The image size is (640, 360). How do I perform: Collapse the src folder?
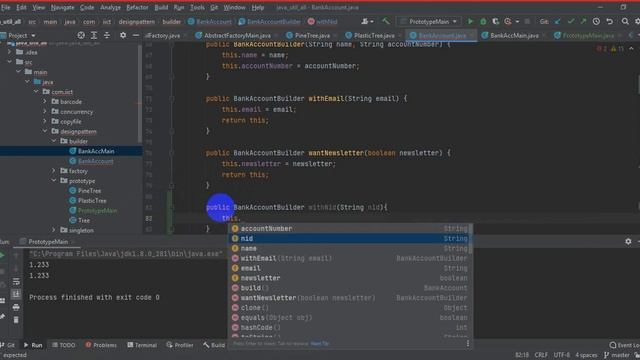coord(10,62)
